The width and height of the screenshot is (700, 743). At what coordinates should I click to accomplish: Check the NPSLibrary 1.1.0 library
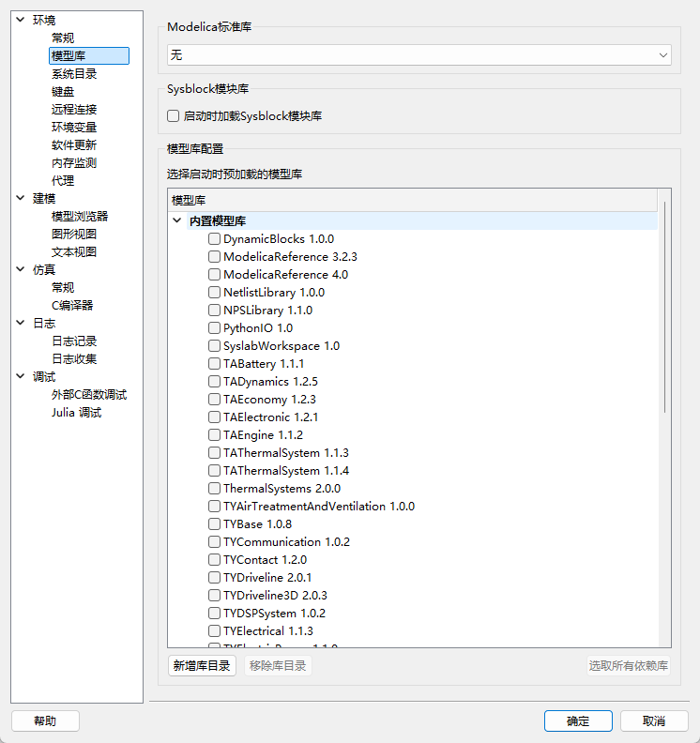[214, 311]
